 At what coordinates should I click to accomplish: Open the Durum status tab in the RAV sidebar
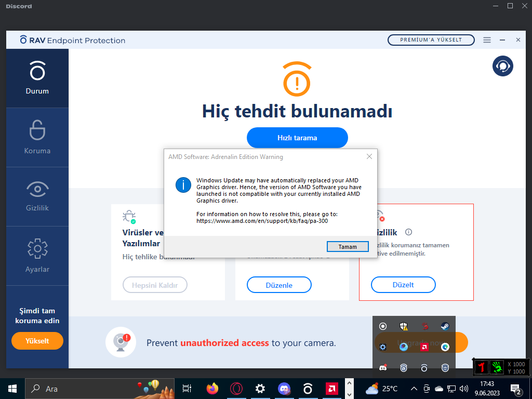37,78
